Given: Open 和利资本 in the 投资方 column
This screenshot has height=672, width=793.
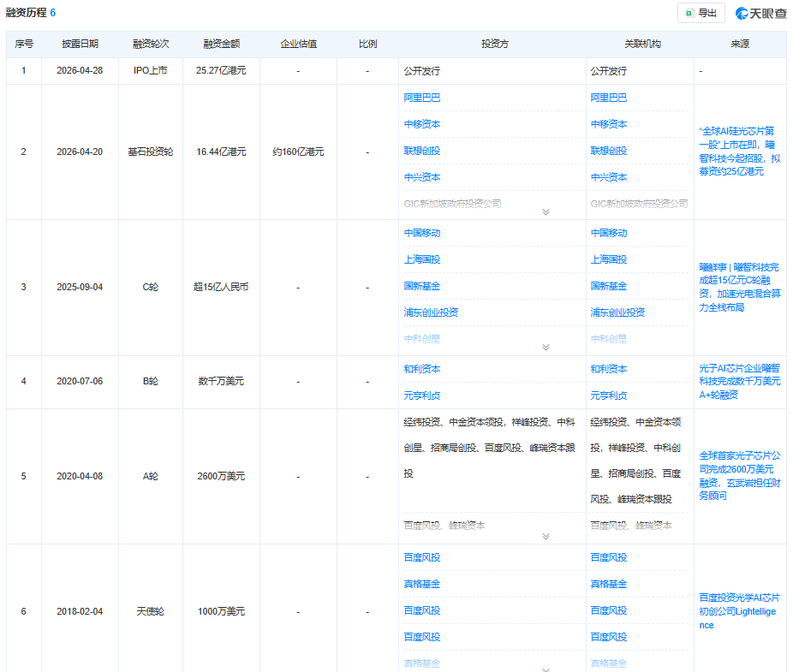Looking at the screenshot, I should 422,369.
